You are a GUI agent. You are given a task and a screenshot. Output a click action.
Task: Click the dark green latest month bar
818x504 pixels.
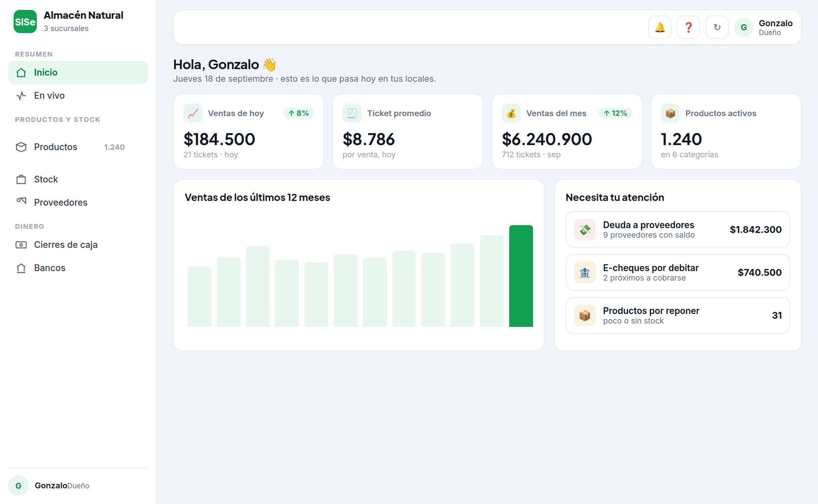coord(521,276)
